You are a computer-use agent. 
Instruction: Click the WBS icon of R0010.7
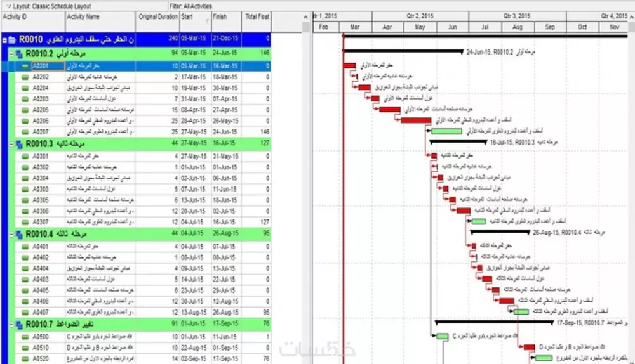point(19,324)
